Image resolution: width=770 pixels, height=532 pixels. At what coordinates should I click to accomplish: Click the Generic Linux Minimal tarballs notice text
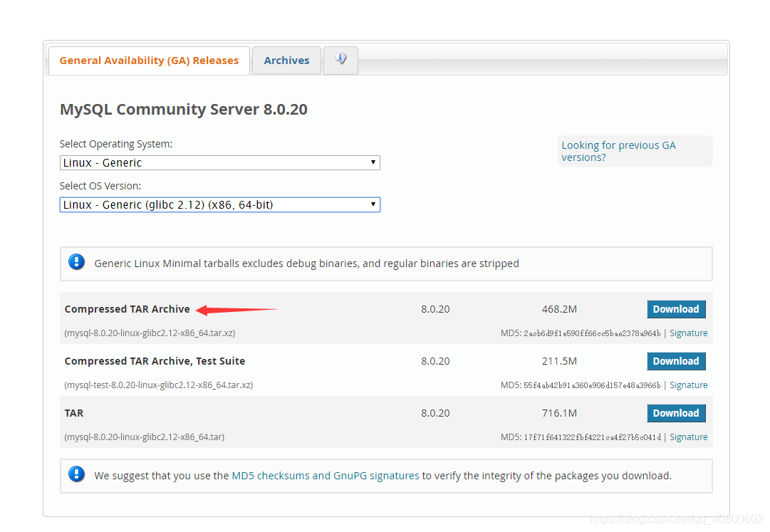click(x=306, y=264)
